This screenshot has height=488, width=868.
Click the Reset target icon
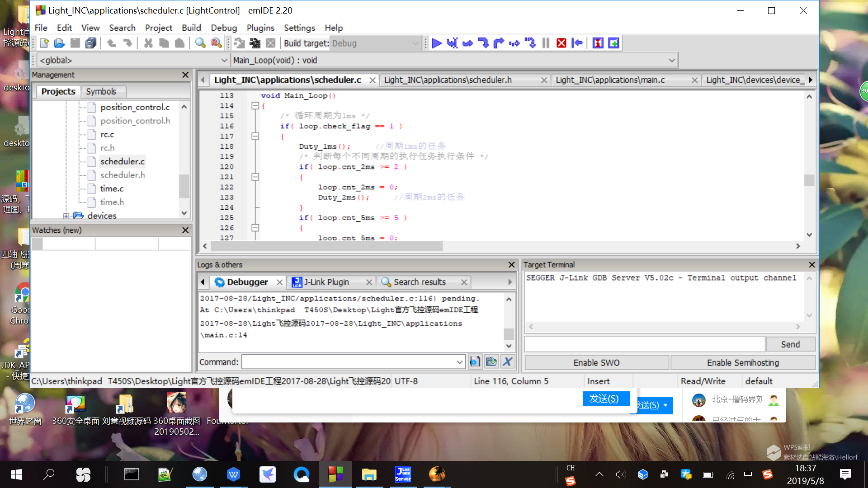point(577,43)
